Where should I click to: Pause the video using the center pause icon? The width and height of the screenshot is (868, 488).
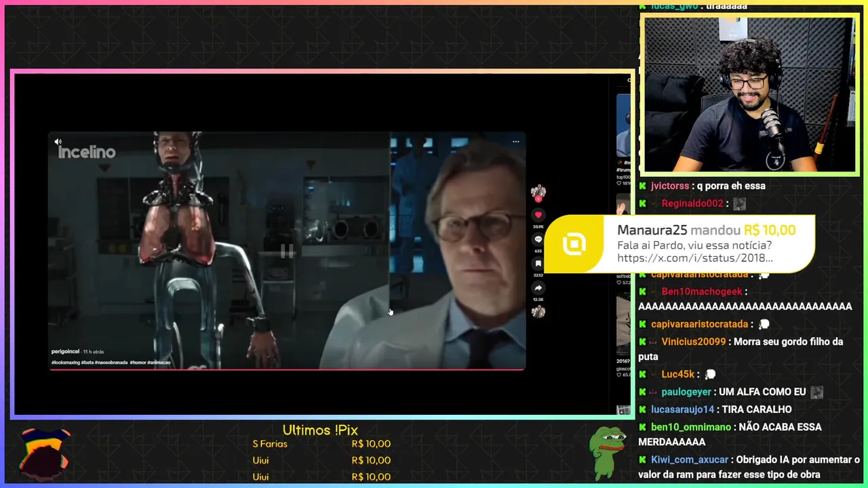tap(287, 252)
